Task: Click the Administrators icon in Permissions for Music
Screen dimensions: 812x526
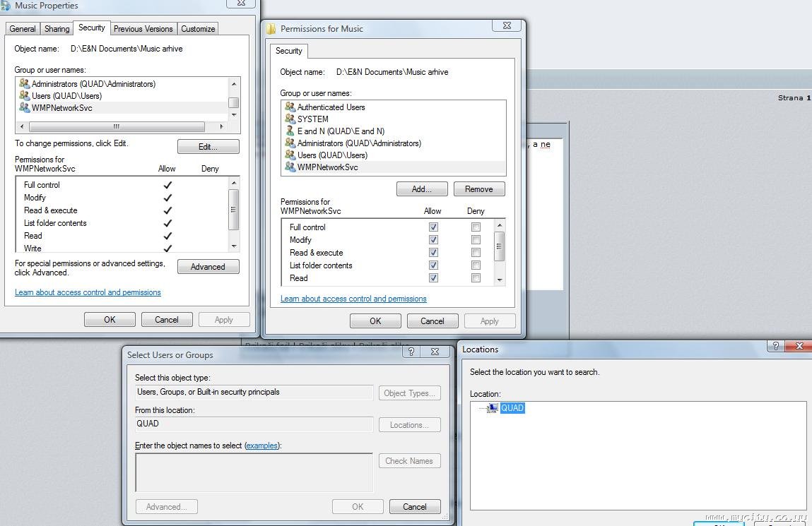Action: click(290, 143)
